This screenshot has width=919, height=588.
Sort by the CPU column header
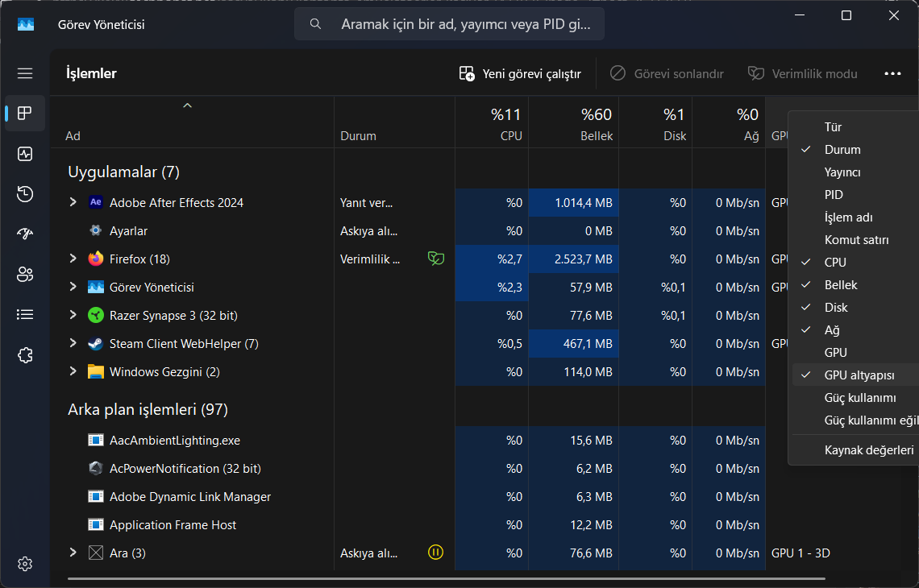pyautogui.click(x=492, y=122)
